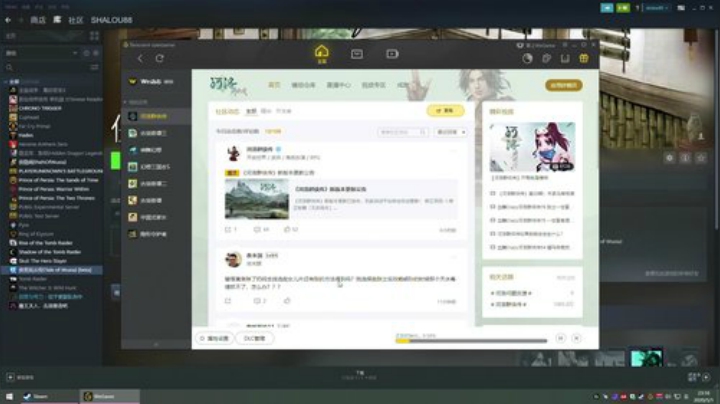
Task: Select the fourth game in WeGame sidebar list
Action: 156,167
